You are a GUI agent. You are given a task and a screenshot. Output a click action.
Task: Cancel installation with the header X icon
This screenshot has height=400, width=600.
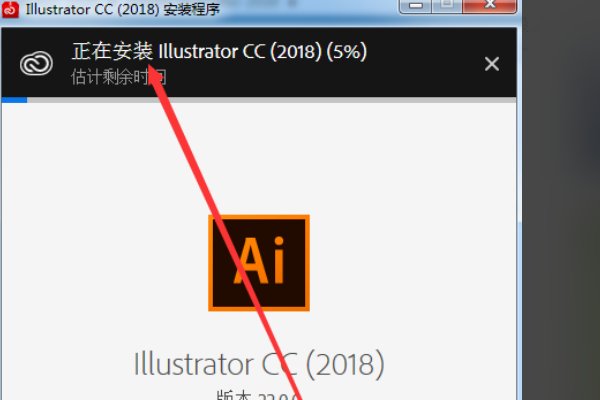click(x=492, y=64)
